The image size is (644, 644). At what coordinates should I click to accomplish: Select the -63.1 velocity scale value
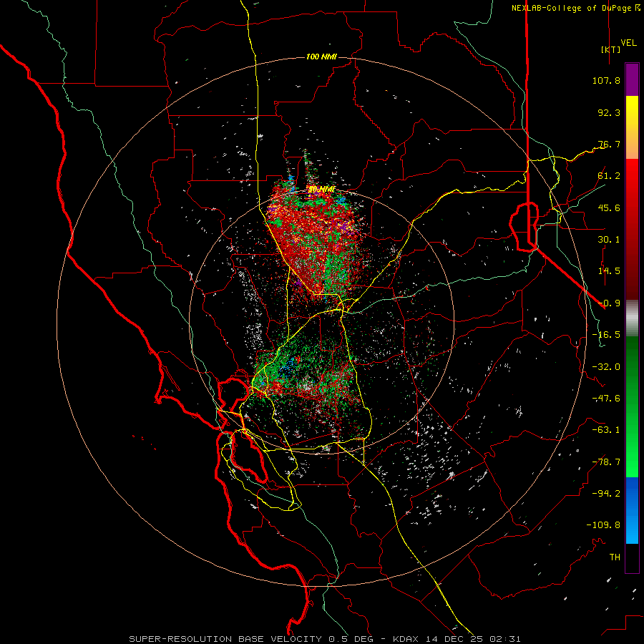click(606, 430)
